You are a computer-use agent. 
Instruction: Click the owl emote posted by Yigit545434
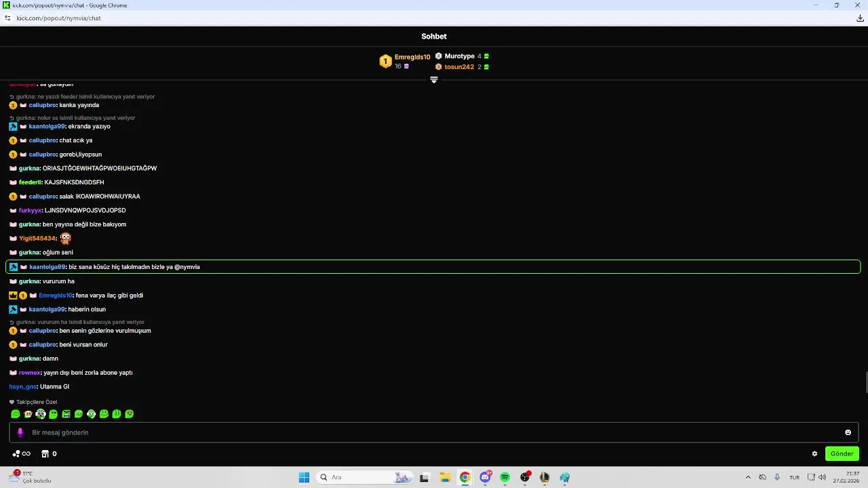click(x=65, y=238)
